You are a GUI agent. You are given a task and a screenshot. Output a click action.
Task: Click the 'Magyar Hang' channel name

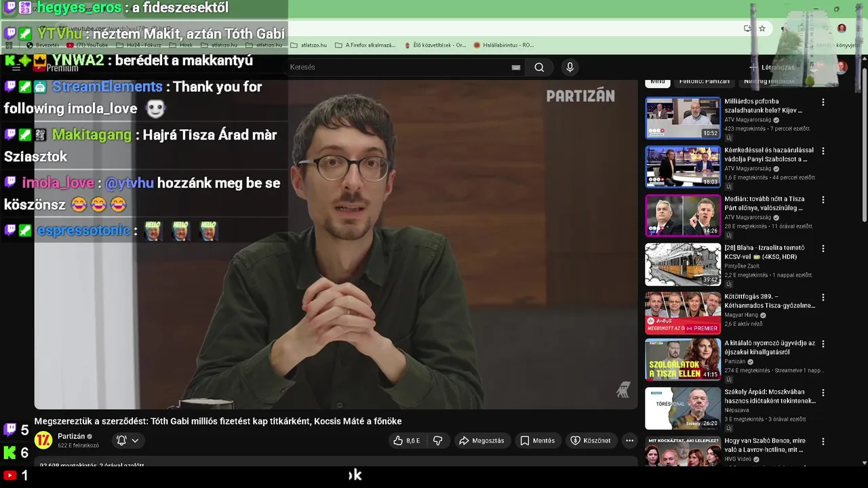(741, 315)
